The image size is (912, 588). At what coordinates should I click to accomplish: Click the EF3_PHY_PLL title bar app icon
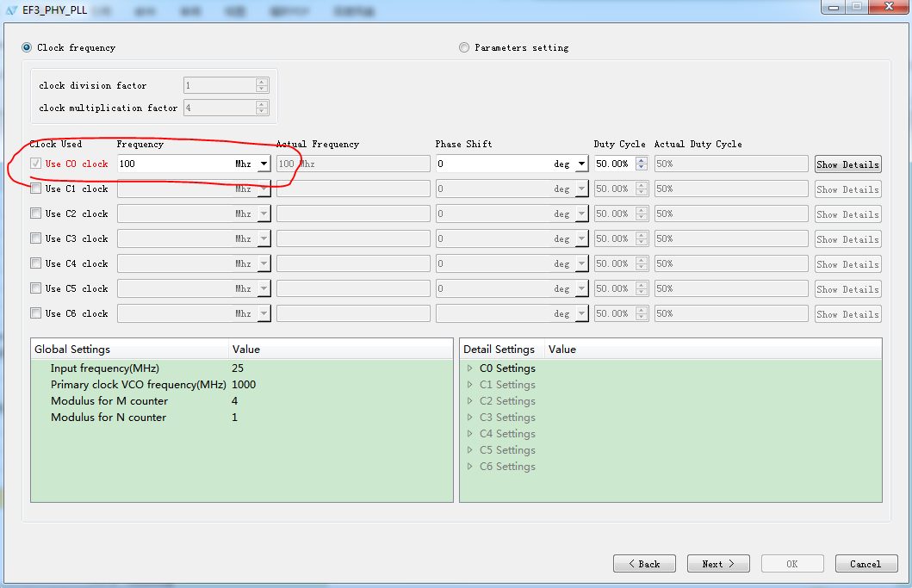click(11, 9)
